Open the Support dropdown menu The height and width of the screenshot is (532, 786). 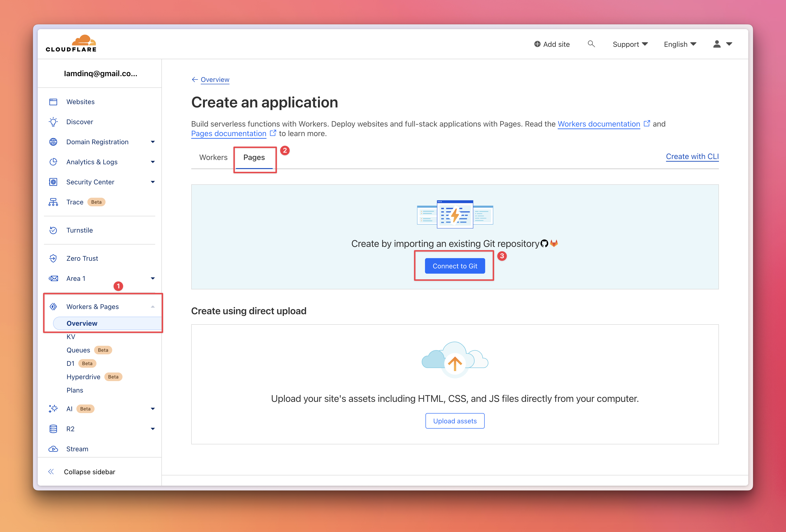tap(630, 44)
